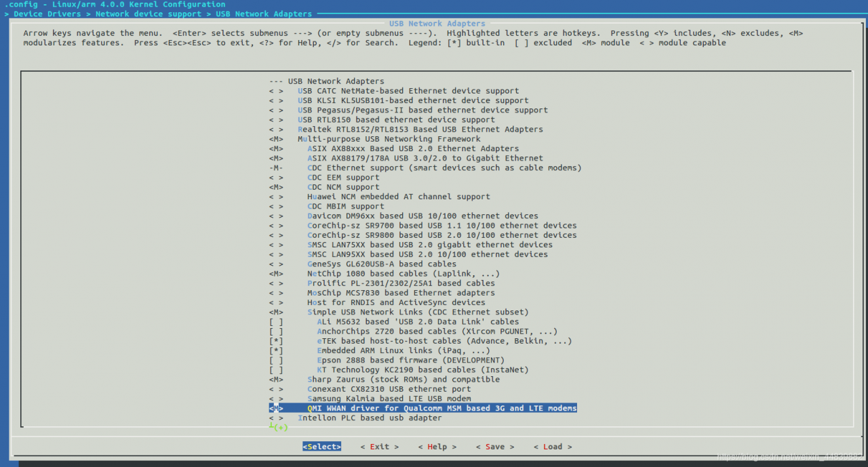
Task: Uncheck eTEK based host-to-host cables
Action: pyautogui.click(x=276, y=341)
